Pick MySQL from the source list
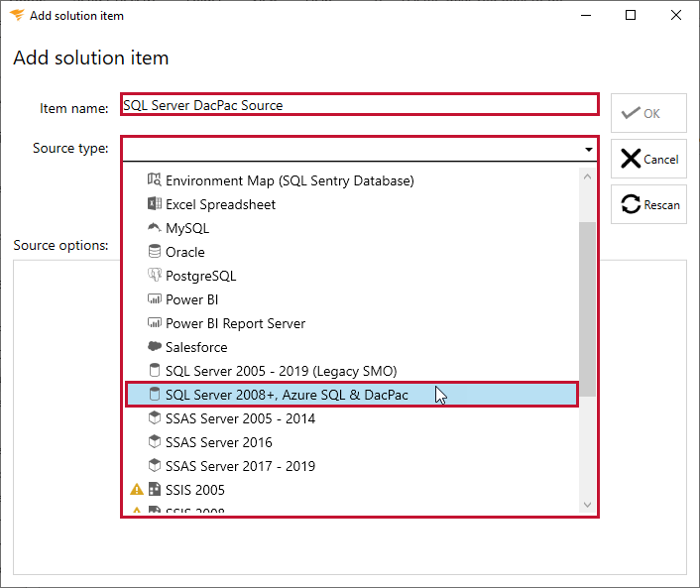 pos(352,228)
